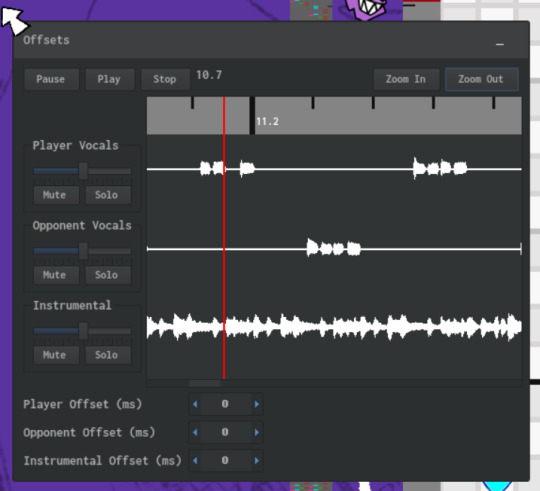
Task: Solo the Instrumental track
Action: tap(108, 355)
